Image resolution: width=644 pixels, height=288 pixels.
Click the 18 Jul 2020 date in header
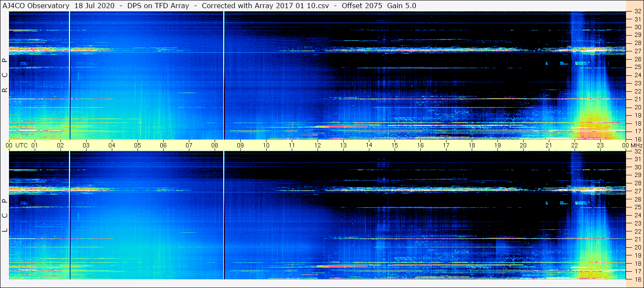coord(94,6)
